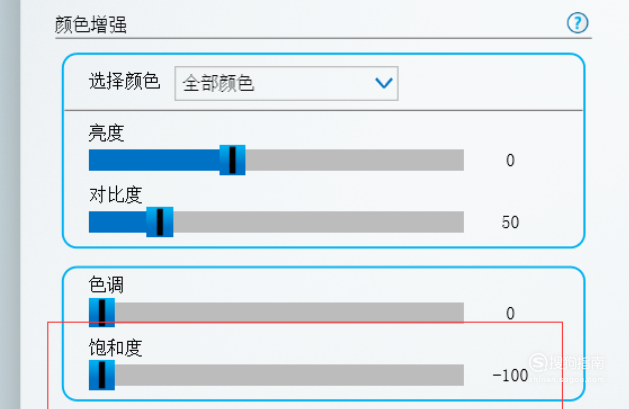
Task: Click the 饱和度 label text
Action: 116,347
